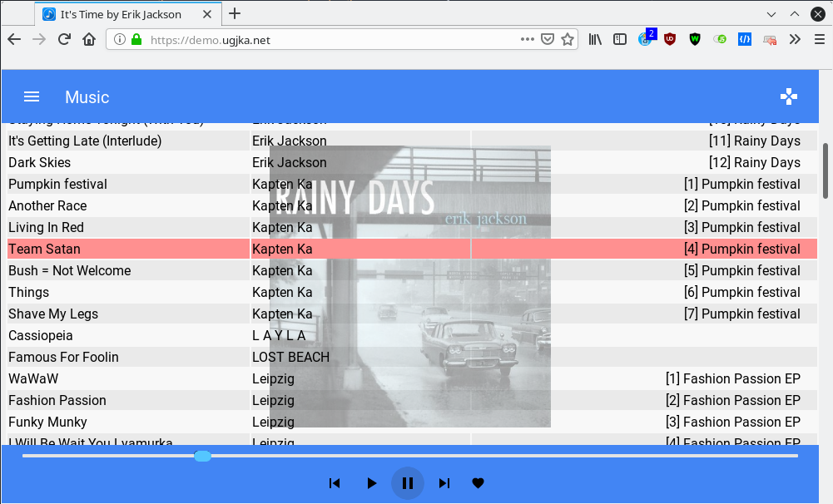Show site information icon

tap(120, 39)
